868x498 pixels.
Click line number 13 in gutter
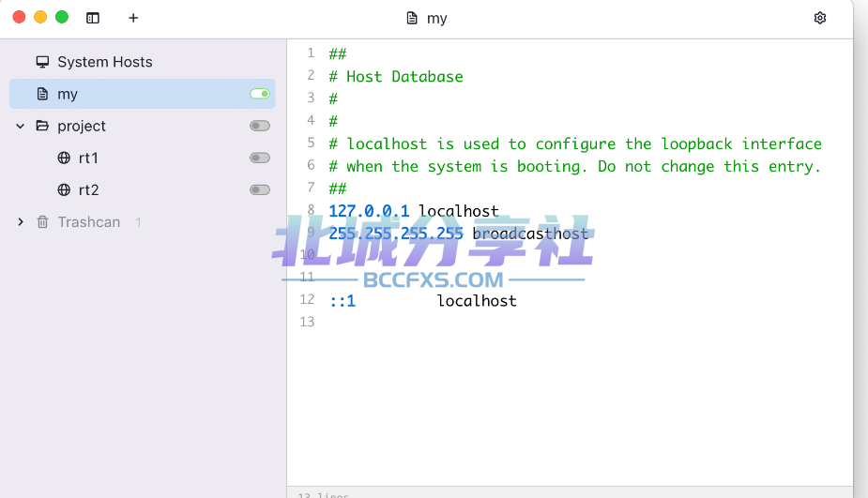click(307, 322)
